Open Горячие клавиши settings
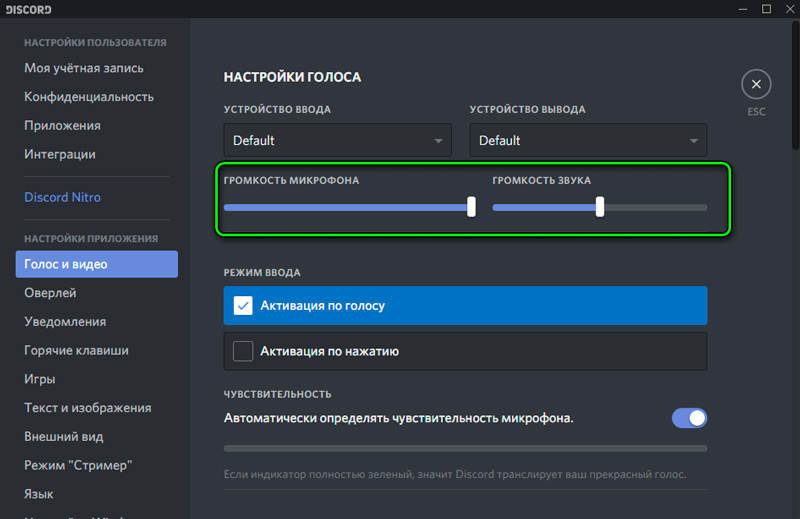This screenshot has height=519, width=800. tap(76, 351)
